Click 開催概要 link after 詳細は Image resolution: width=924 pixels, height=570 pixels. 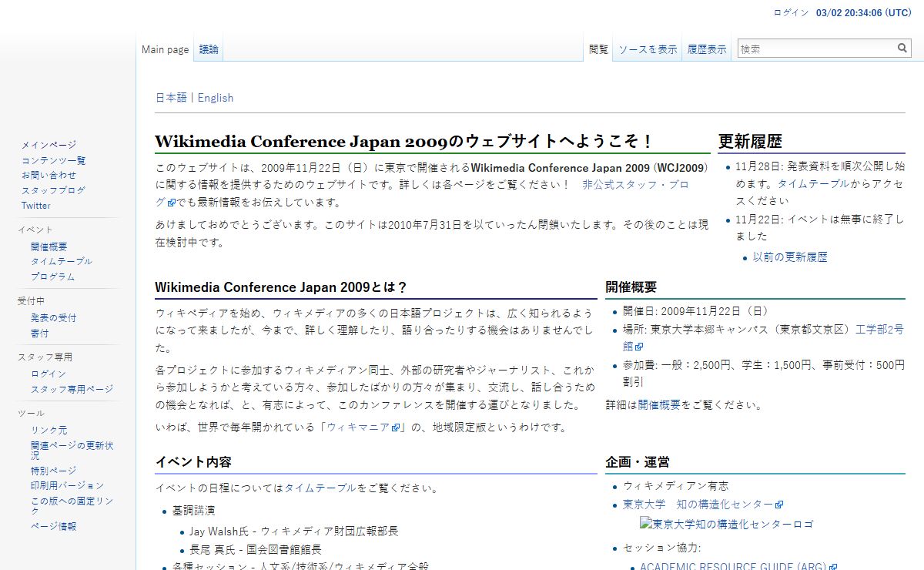[x=659, y=404]
